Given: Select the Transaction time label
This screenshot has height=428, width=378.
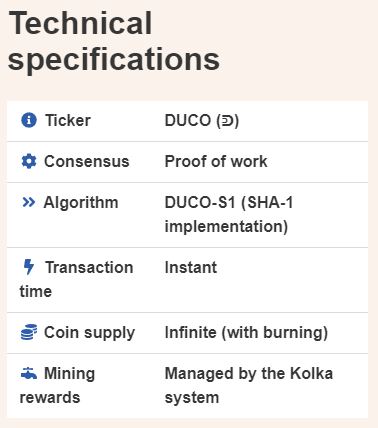Looking at the screenshot, I should click(x=76, y=279).
